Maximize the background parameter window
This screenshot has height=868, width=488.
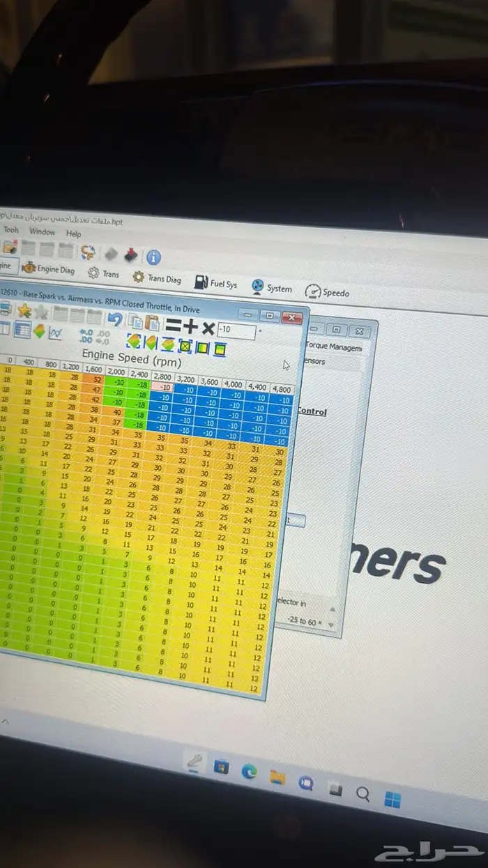tap(336, 329)
